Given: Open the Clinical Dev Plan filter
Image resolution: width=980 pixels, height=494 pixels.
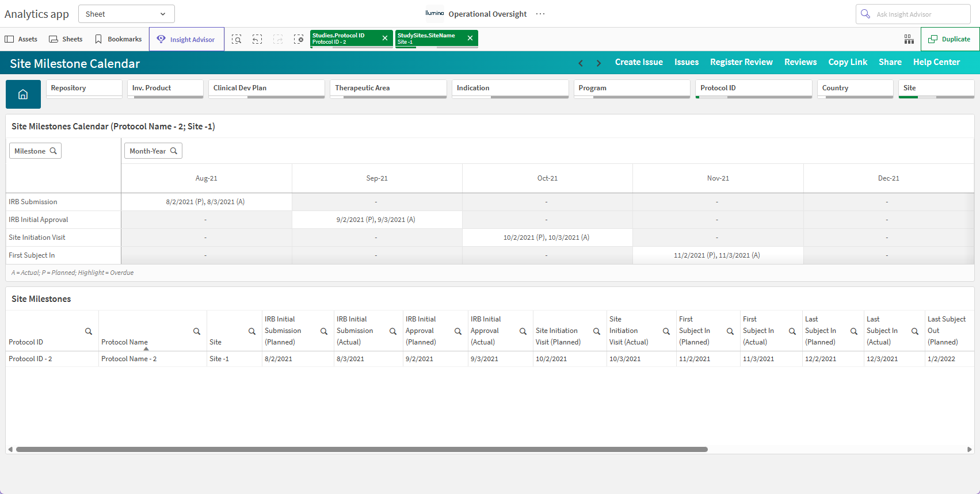Looking at the screenshot, I should [x=266, y=89].
